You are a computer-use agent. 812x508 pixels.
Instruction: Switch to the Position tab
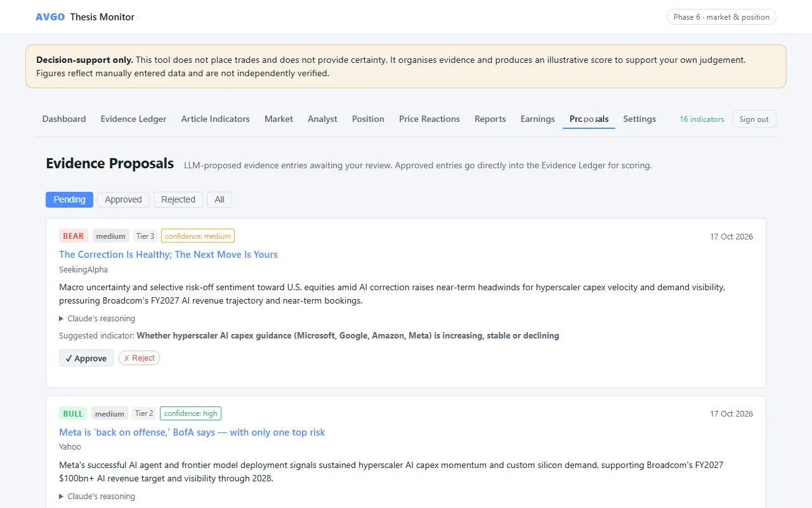tap(368, 119)
